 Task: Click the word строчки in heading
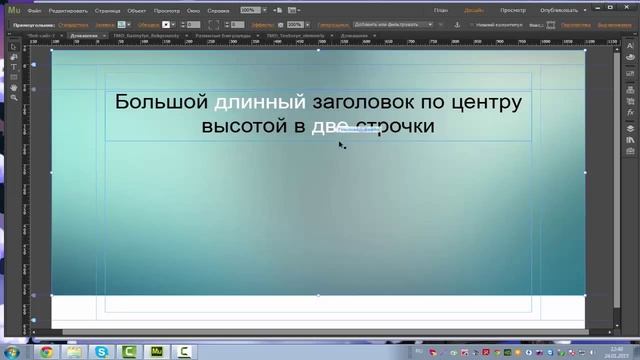[395, 126]
